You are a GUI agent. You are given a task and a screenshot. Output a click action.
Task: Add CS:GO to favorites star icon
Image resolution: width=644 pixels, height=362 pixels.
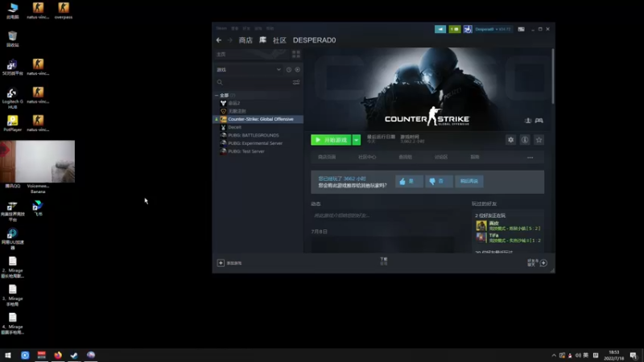pyautogui.click(x=539, y=140)
